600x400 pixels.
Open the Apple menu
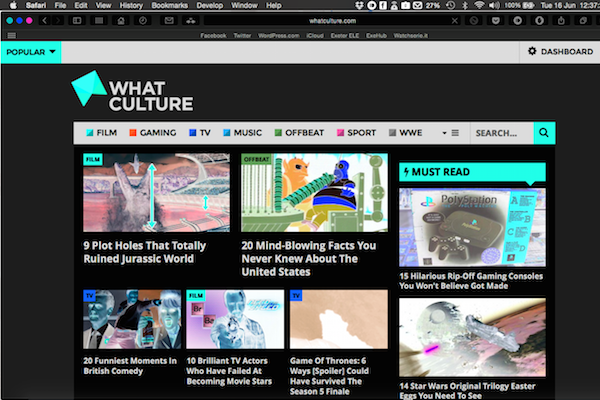click(13, 5)
